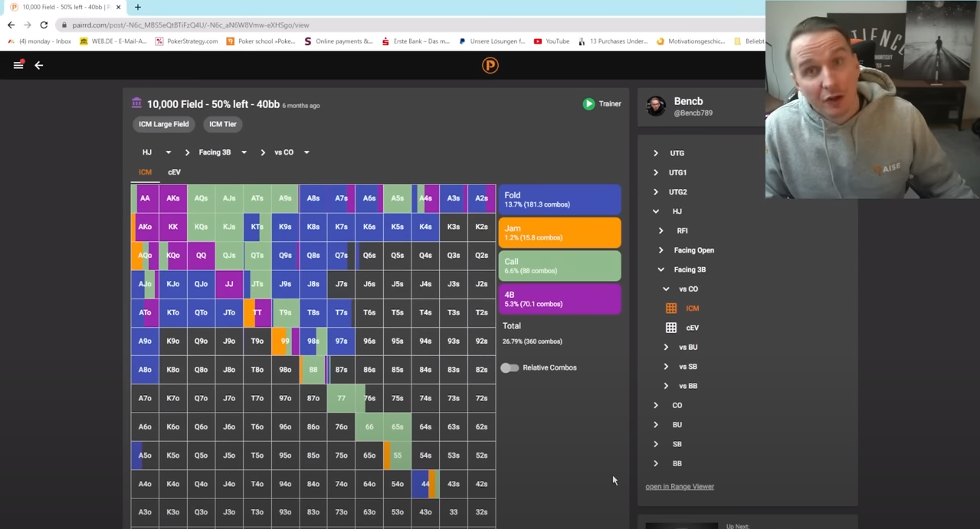The image size is (980, 529).
Task: Click the green Trainer play icon
Action: click(588, 104)
